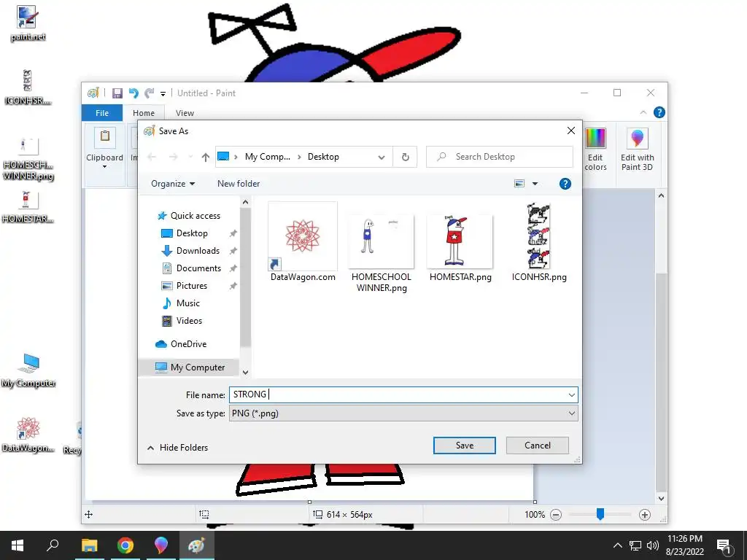Click the Cancel button

538,446
